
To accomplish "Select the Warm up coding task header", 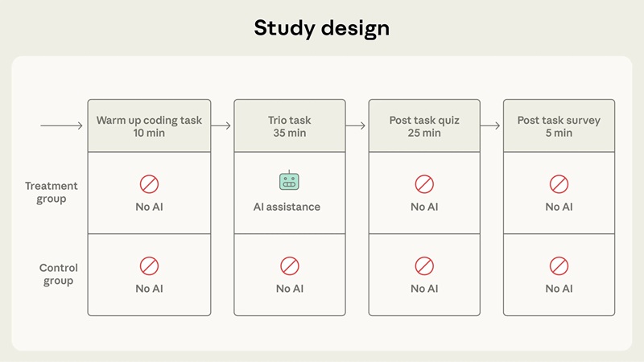I will pyautogui.click(x=149, y=126).
